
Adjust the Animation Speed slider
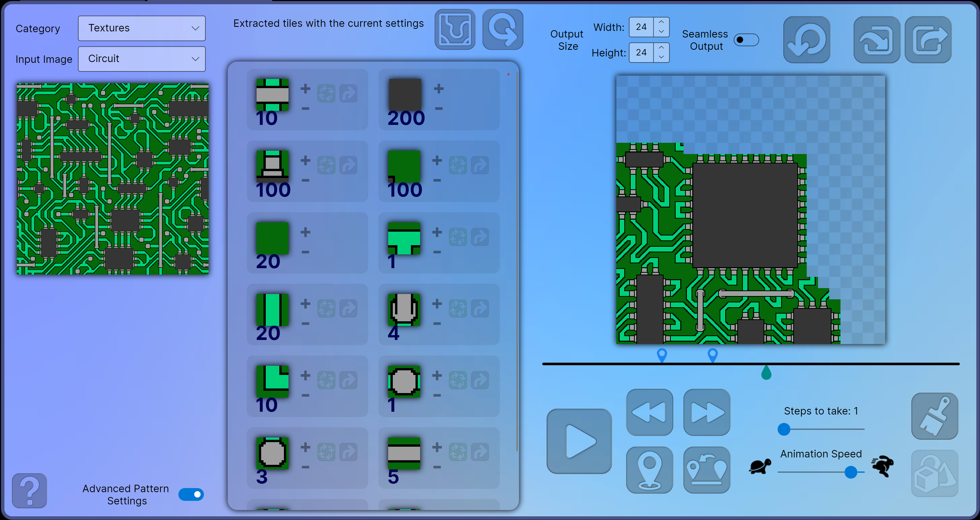tap(851, 472)
